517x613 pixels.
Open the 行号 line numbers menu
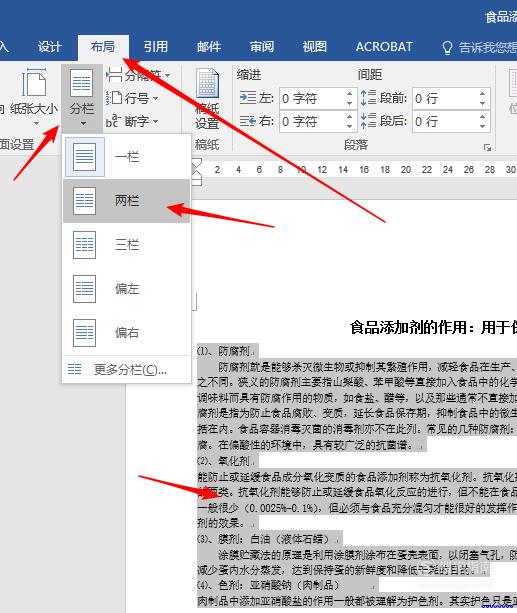(x=132, y=98)
